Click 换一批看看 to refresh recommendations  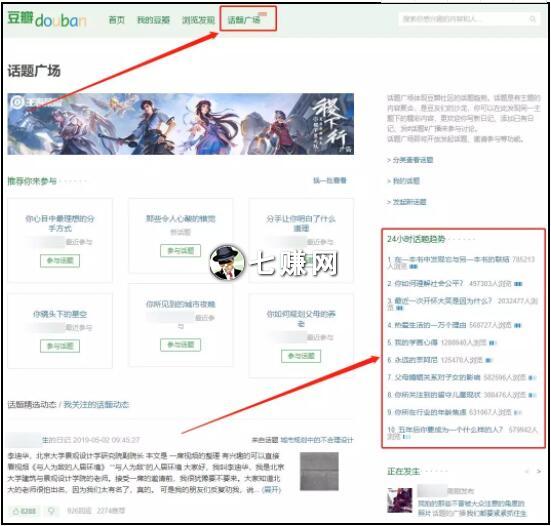click(330, 180)
